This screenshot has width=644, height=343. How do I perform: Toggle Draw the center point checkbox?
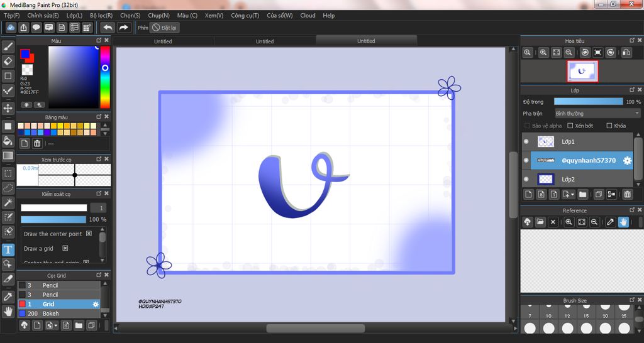pos(89,234)
